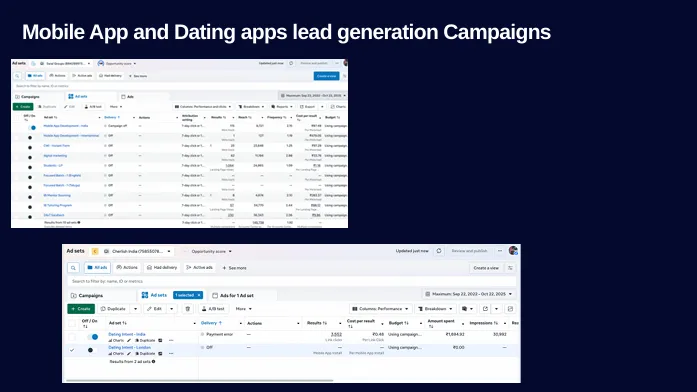
Task: Switch to Ads tab in top window
Action: (x=128, y=96)
